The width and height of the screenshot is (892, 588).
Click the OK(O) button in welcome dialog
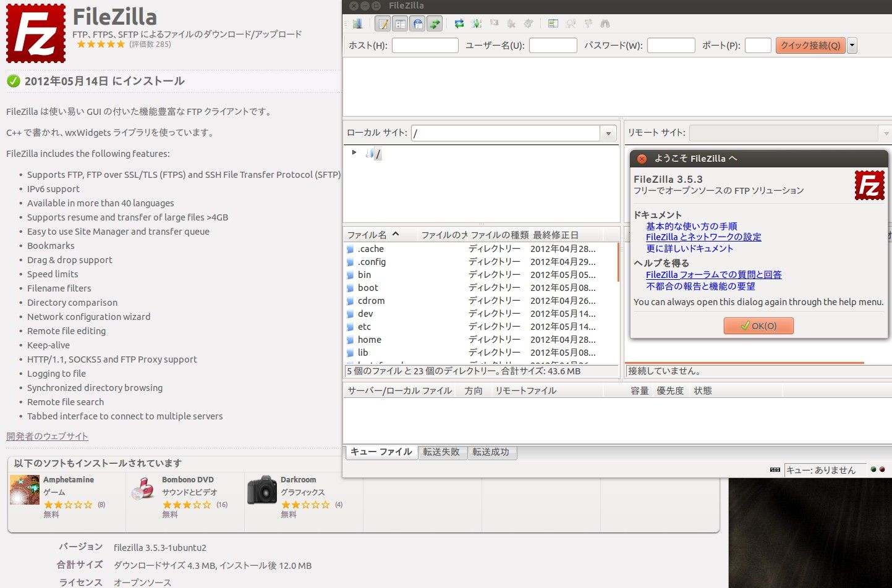point(758,326)
